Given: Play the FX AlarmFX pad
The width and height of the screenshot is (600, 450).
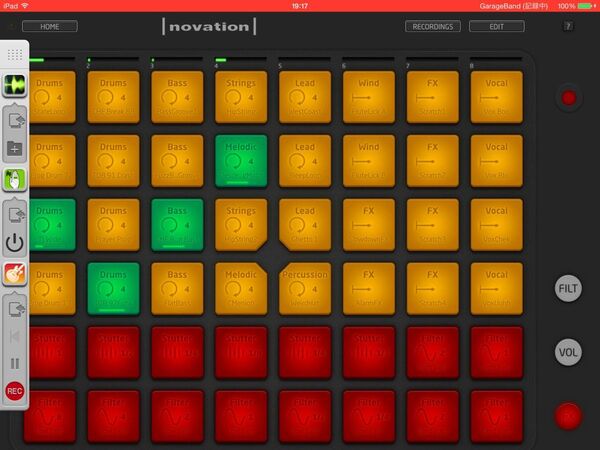Looking at the screenshot, I should [x=369, y=289].
